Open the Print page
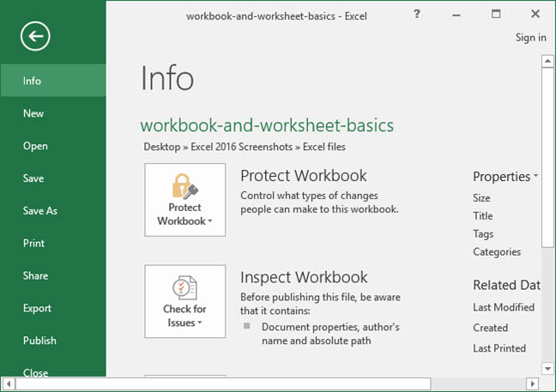 tap(53, 243)
